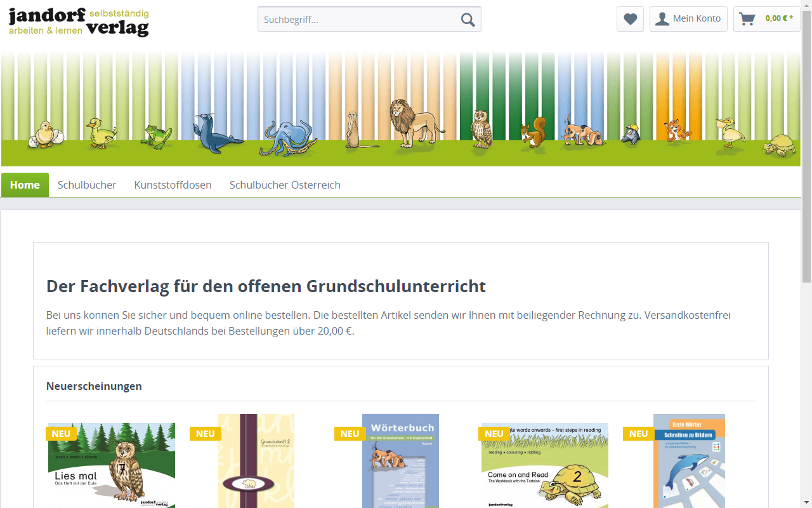The width and height of the screenshot is (812, 508).
Task: Open the Wörterbuch book cover
Action: tap(400, 462)
